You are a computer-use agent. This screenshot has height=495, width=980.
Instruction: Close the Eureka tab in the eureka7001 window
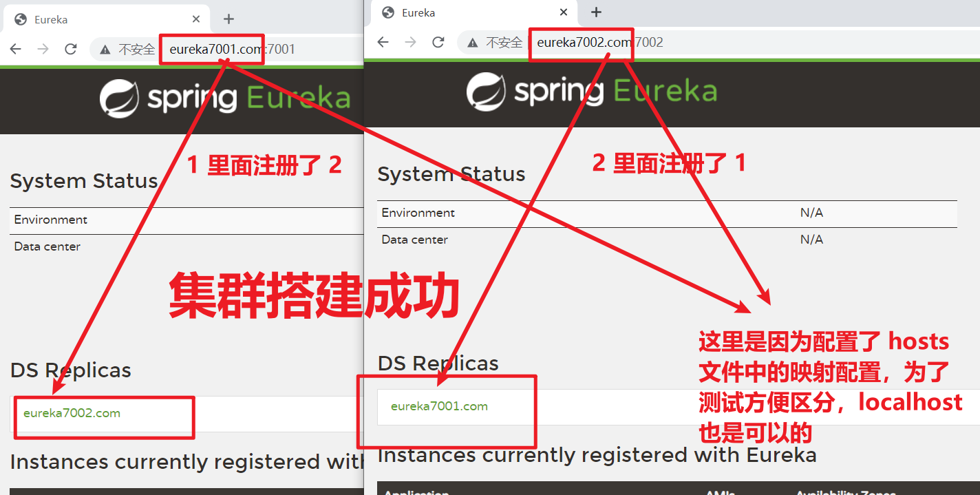[196, 19]
